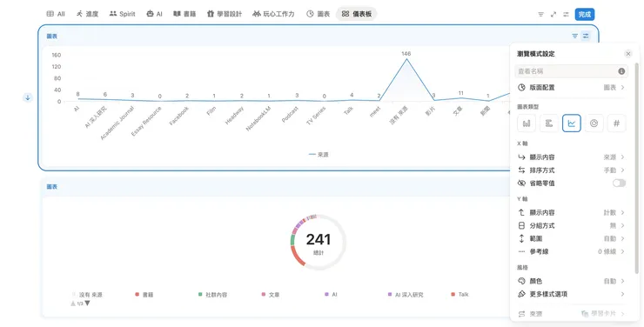This screenshot has width=644, height=327.
Task: Click the Podcast x-axis label
Action: pos(290,115)
